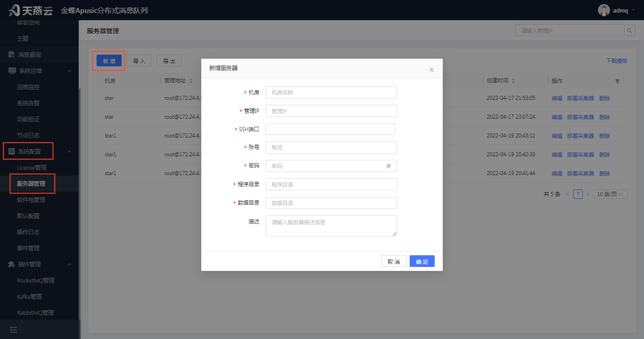
Task: Open 软件包管理 menu item
Action: tap(31, 200)
